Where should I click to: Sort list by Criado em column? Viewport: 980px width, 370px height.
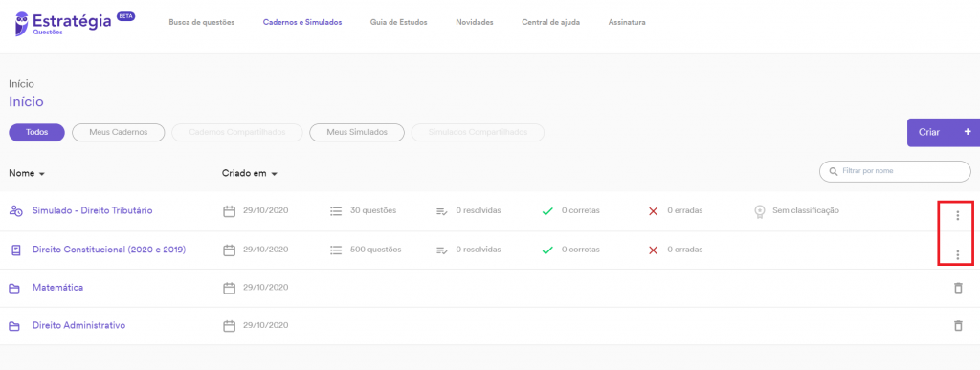click(x=250, y=173)
